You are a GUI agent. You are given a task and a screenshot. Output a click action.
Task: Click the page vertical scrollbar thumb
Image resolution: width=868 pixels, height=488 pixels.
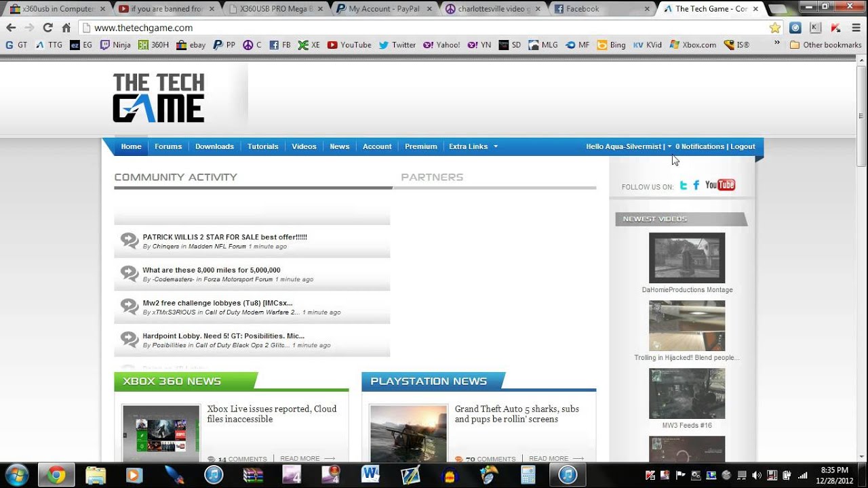[862, 115]
